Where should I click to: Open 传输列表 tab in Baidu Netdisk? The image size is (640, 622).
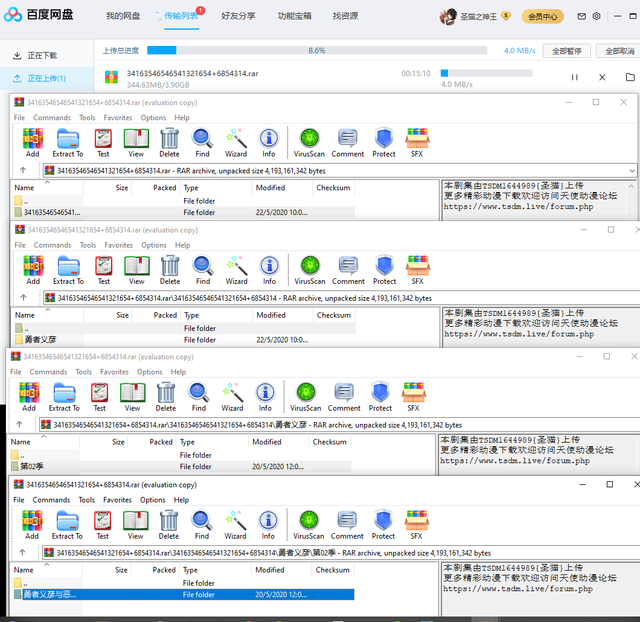[181, 16]
